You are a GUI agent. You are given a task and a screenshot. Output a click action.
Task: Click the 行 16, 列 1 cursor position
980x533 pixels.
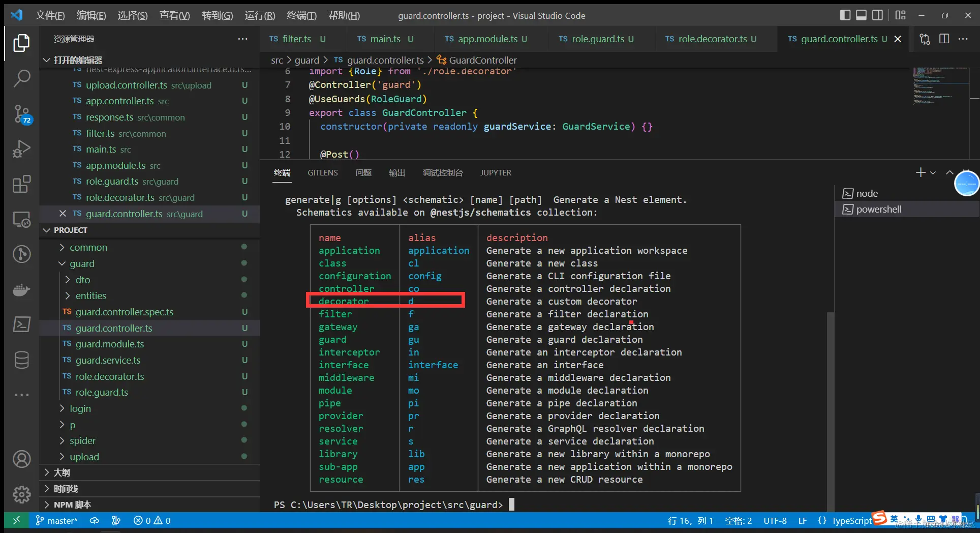pyautogui.click(x=691, y=520)
